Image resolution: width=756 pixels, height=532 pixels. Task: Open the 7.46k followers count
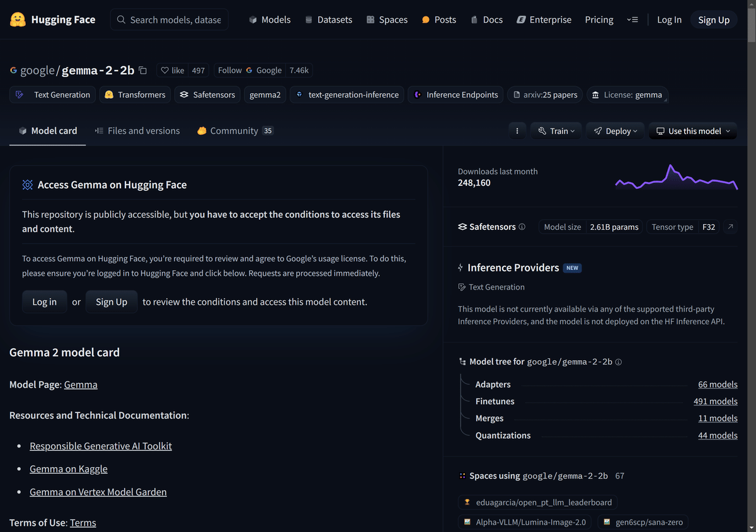click(x=299, y=71)
